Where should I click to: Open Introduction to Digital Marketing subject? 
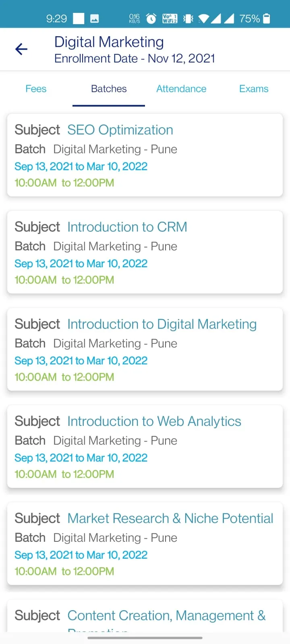(145, 349)
